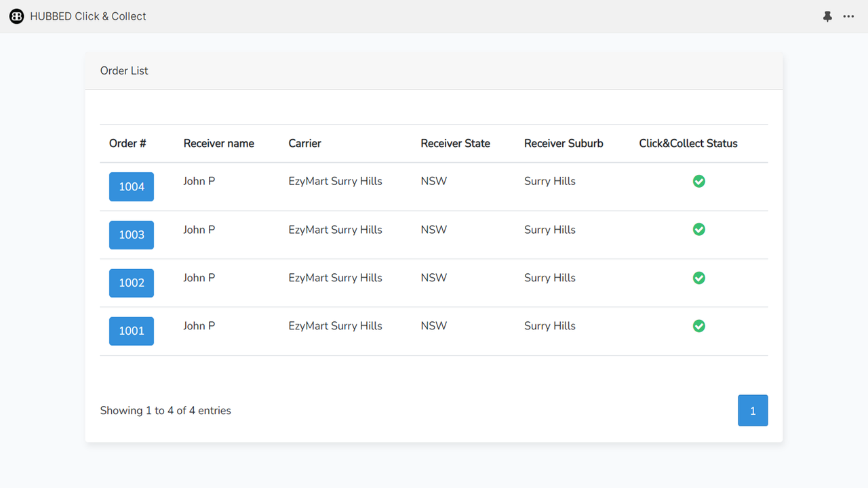The image size is (868, 488).
Task: Sort by the Receiver name column header
Action: click(219, 144)
